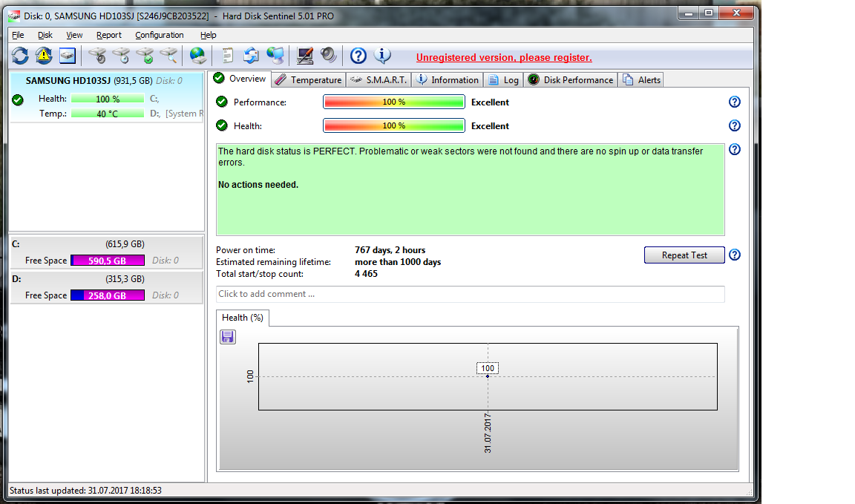Click the Repeat Test button
Image resolution: width=855 pixels, height=504 pixels.
[684, 255]
